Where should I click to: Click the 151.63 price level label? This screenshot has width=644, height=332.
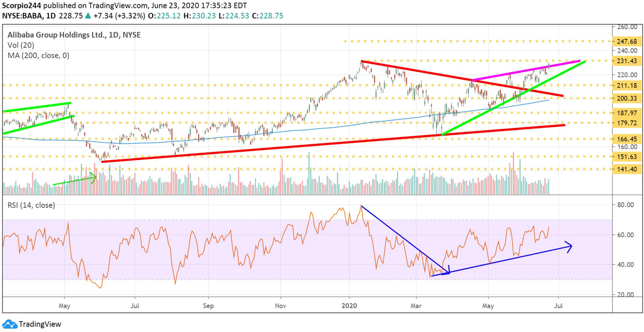627,156
